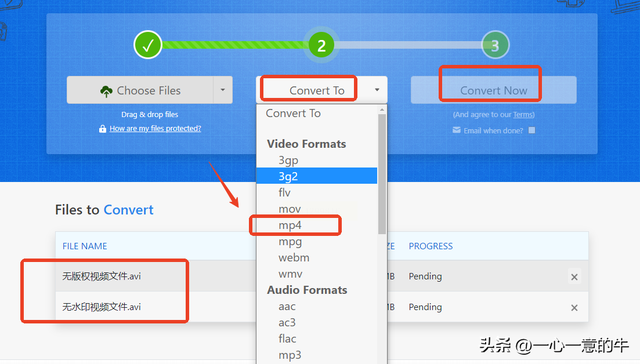The height and width of the screenshot is (364, 640).
Task: Click file name 无水印视频文件.avi
Action: click(102, 307)
